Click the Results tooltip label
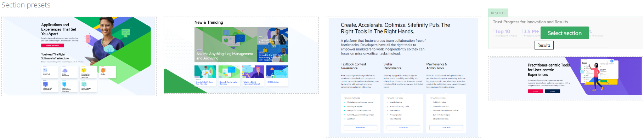644x140 pixels. click(544, 45)
